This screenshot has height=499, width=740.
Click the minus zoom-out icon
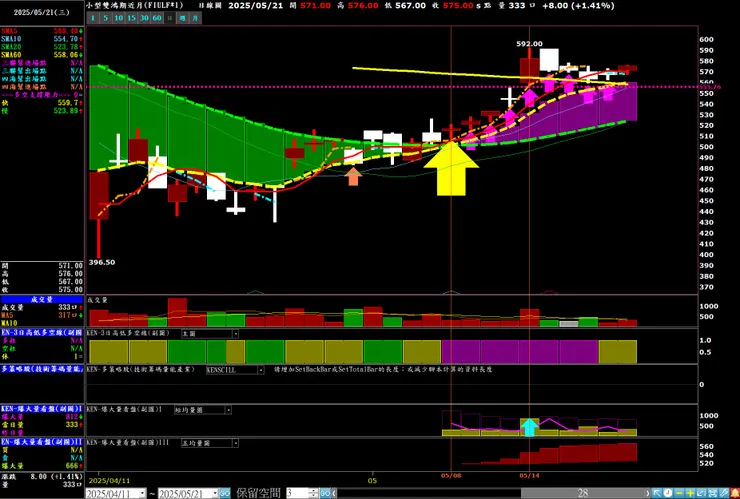(x=679, y=493)
